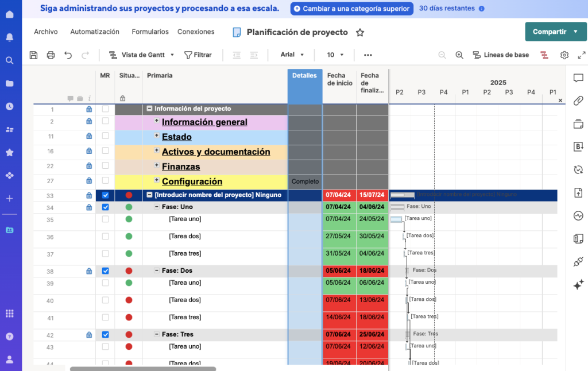The image size is (588, 371).
Task: Check the MR box for row 35 Tarea uno
Action: click(105, 218)
